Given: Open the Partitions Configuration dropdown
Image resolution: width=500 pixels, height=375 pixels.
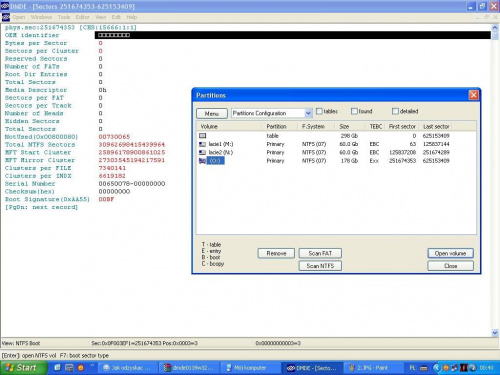Looking at the screenshot, I should tap(308, 113).
